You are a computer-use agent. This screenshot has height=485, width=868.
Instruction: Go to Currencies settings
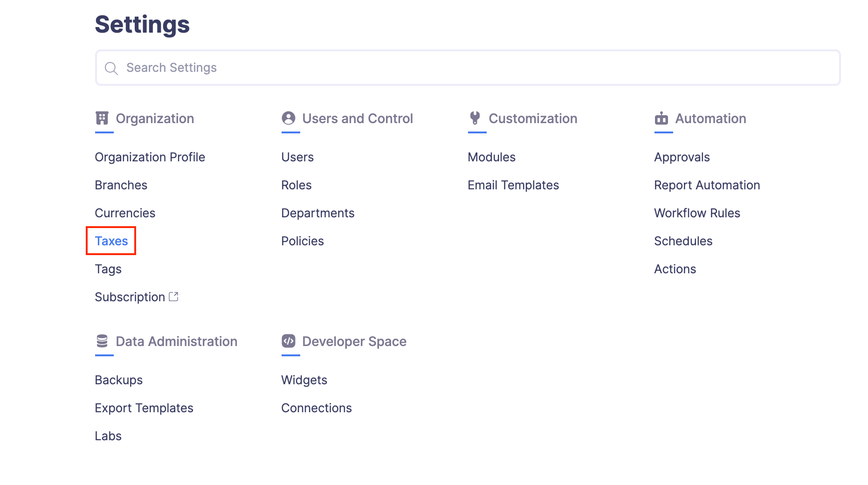125,213
